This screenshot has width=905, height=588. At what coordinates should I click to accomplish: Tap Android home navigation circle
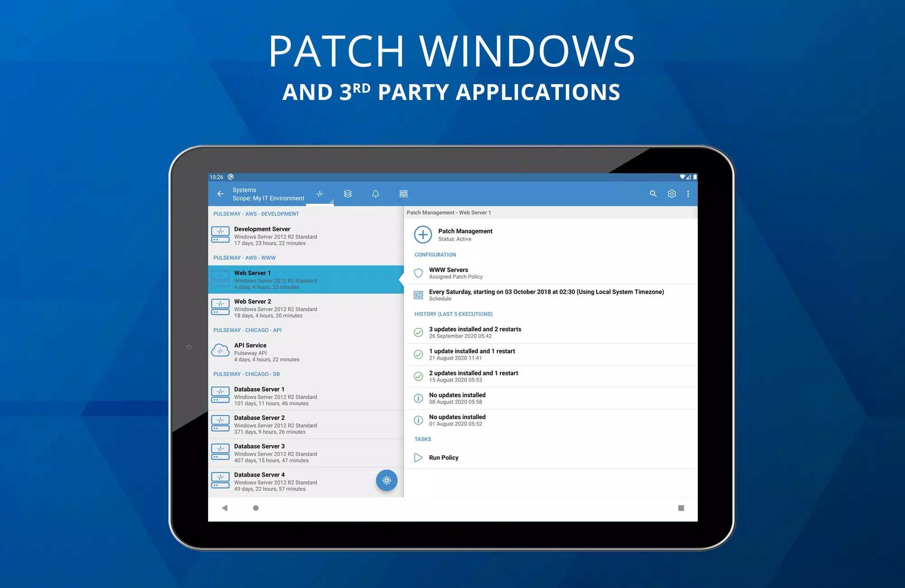pyautogui.click(x=256, y=508)
